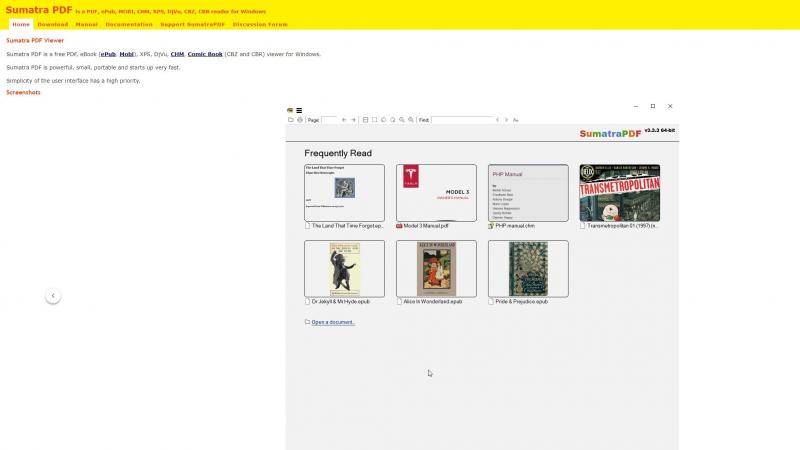Go to next page using arrow icon
The image size is (800, 450).
point(353,120)
